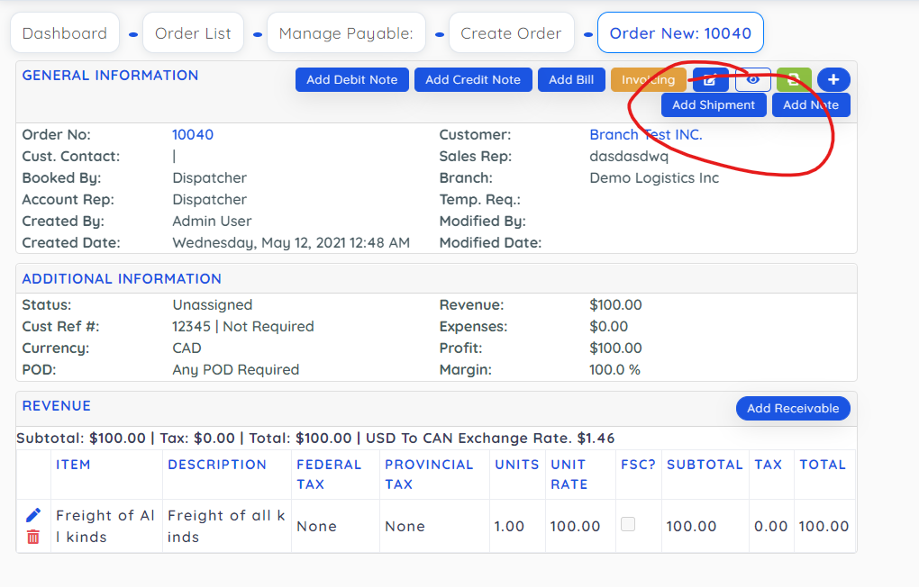Delete the Freight row using red trash icon
This screenshot has width=919, height=588.
(33, 537)
